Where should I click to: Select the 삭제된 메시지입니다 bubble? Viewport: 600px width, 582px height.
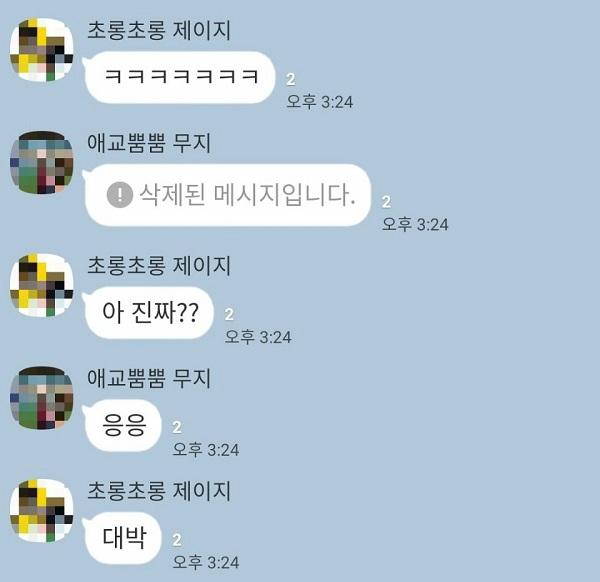click(x=227, y=195)
